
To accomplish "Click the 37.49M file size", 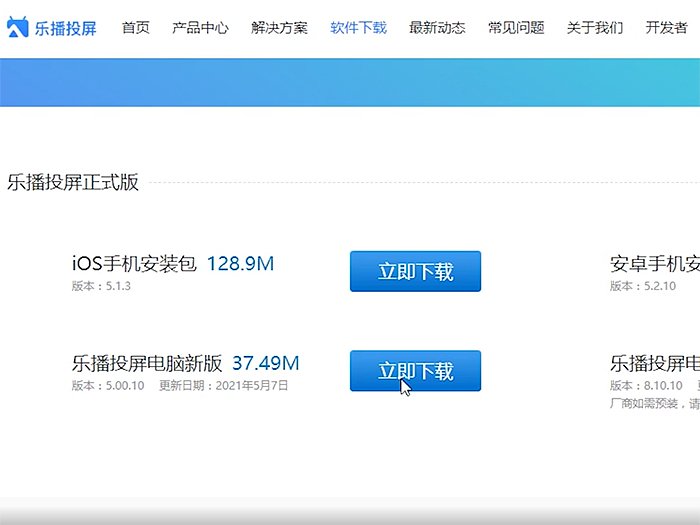I will (x=266, y=363).
